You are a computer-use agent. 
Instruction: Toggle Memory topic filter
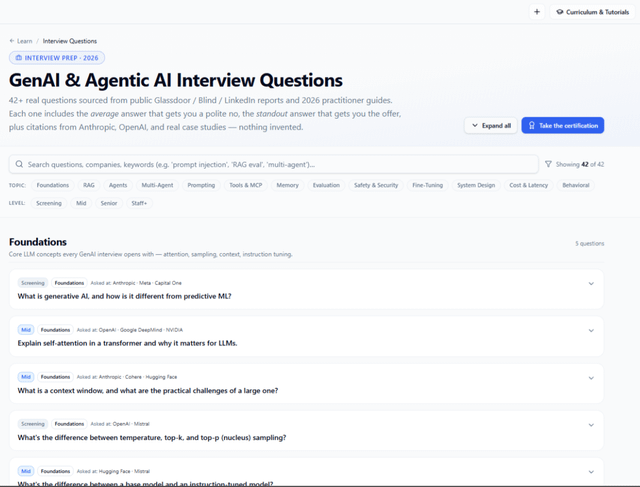pos(287,185)
